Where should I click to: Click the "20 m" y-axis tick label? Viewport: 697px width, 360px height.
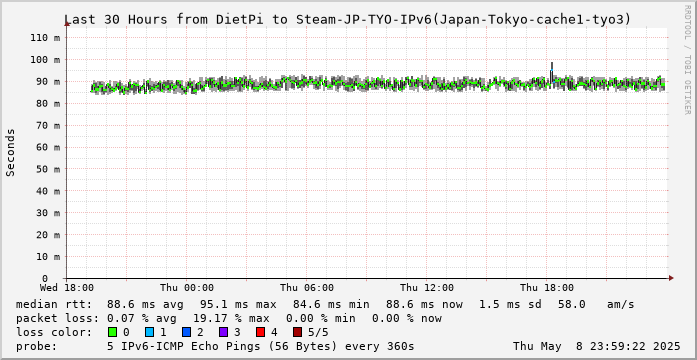[x=48, y=235]
